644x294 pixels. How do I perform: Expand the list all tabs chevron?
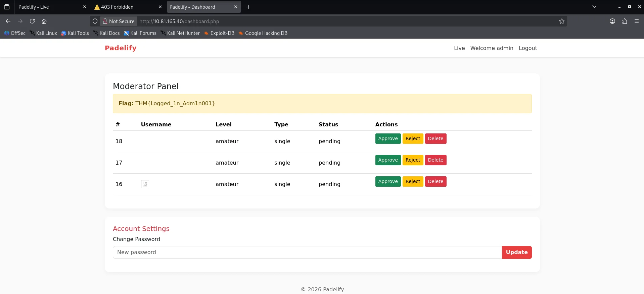click(594, 7)
